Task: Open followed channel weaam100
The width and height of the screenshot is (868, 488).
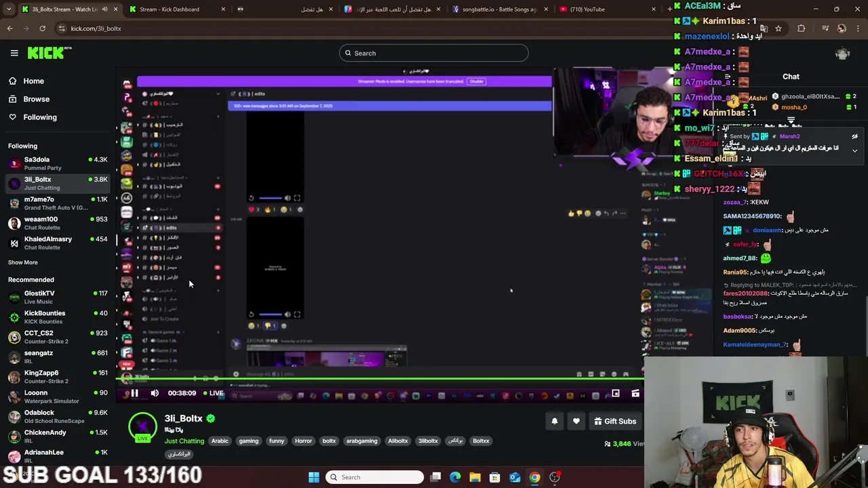Action: click(x=58, y=223)
